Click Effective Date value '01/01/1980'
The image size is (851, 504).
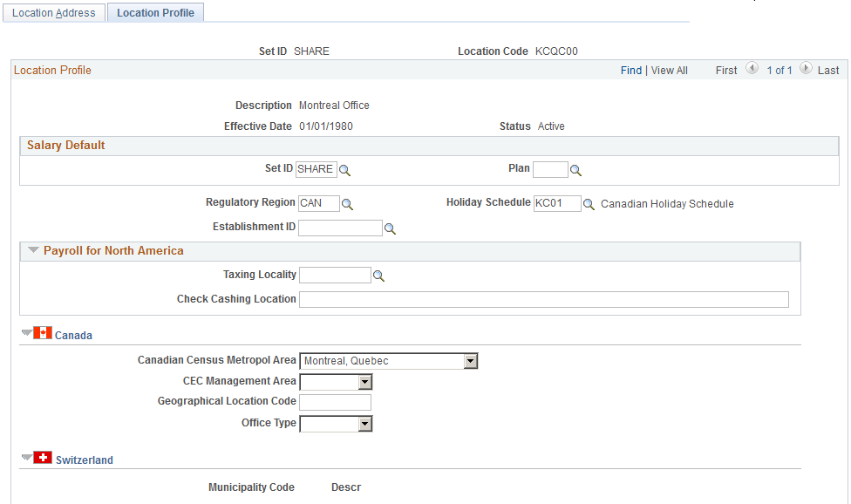click(325, 126)
